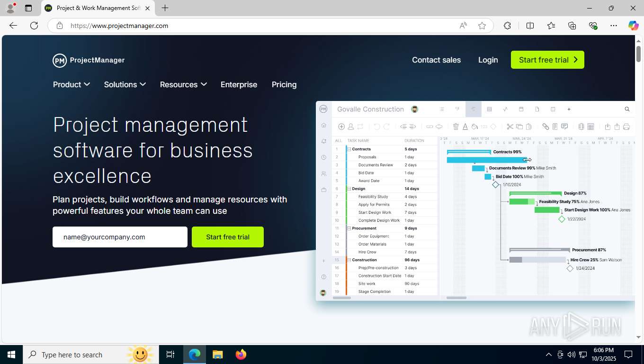Click the browser address bar URL
This screenshot has width=644, height=364.
(x=119, y=26)
